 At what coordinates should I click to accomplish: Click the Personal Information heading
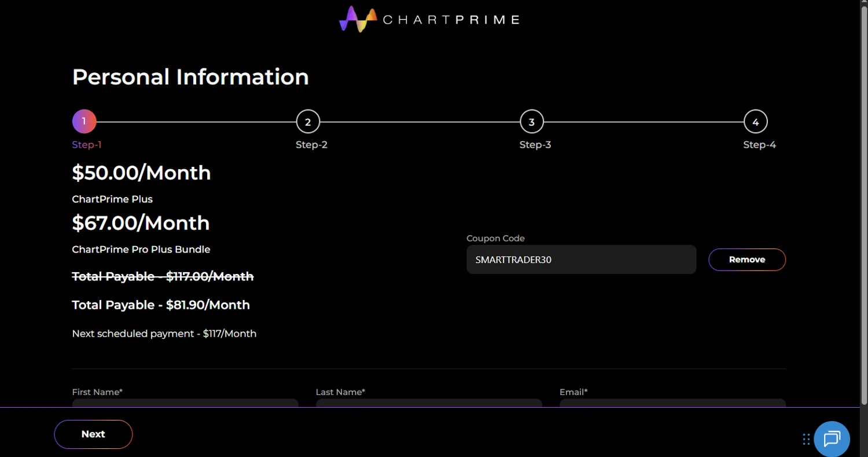coord(190,77)
